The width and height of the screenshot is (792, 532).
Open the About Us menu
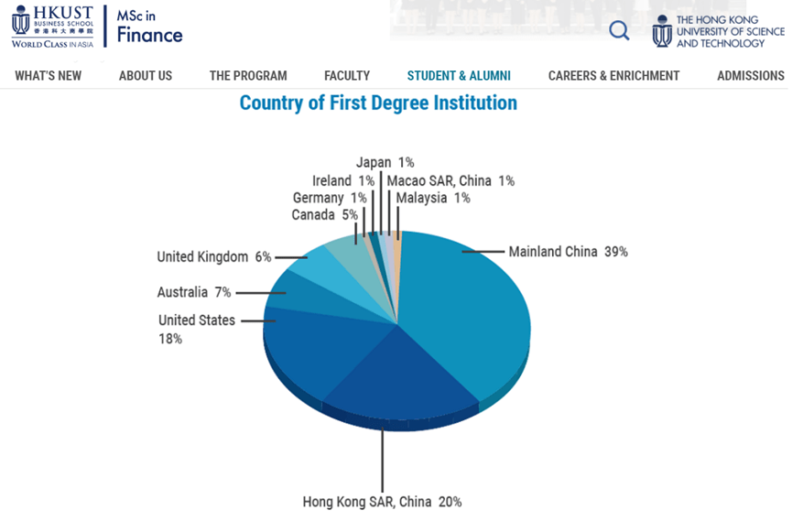click(146, 76)
